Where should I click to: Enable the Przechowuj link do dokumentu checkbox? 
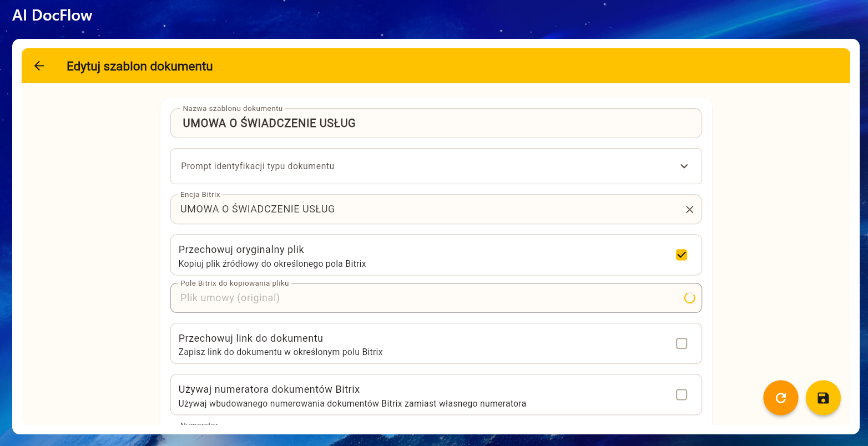(682, 344)
